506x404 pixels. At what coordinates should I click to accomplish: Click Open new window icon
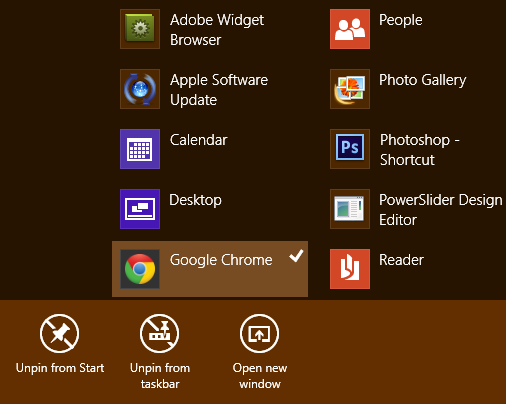(260, 333)
